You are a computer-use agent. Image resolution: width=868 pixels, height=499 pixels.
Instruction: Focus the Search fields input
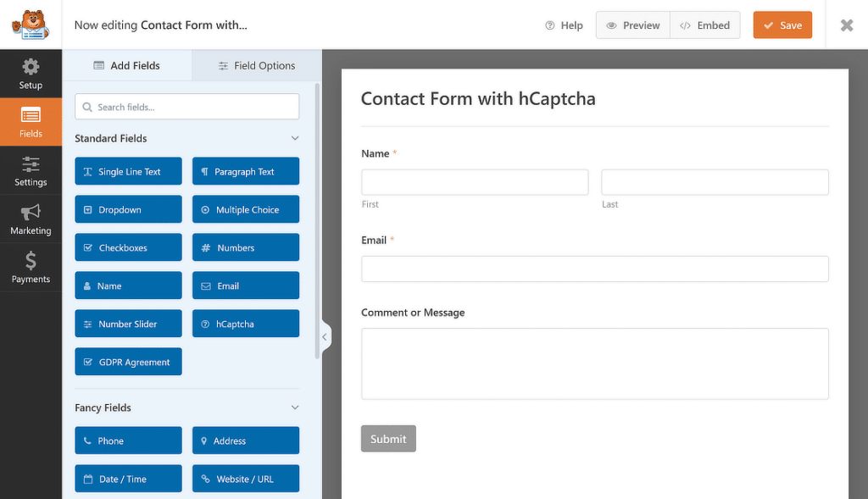[x=187, y=107]
